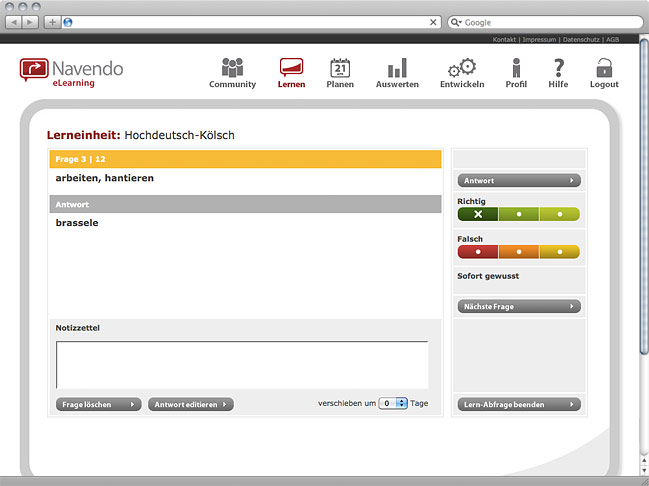Open the Impressum link

click(539, 40)
